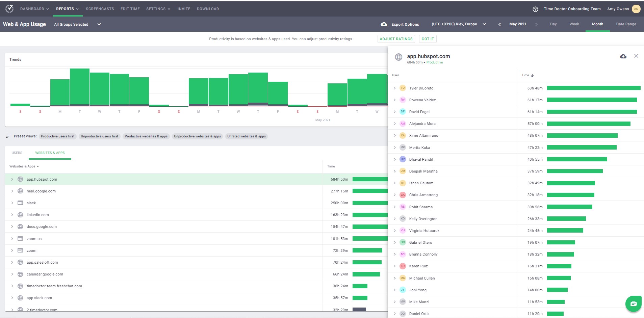644x318 pixels.
Task: Switch to the Users tab
Action: pos(17,153)
